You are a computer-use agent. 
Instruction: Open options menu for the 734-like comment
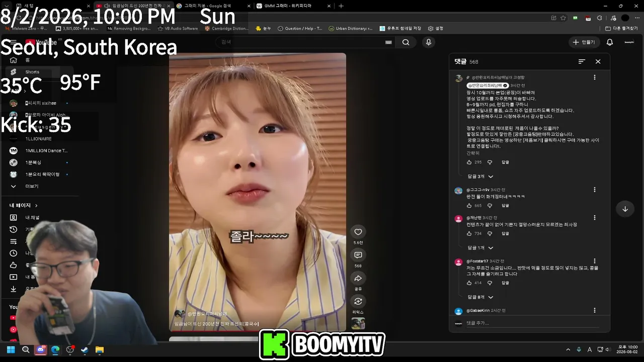coord(594,218)
